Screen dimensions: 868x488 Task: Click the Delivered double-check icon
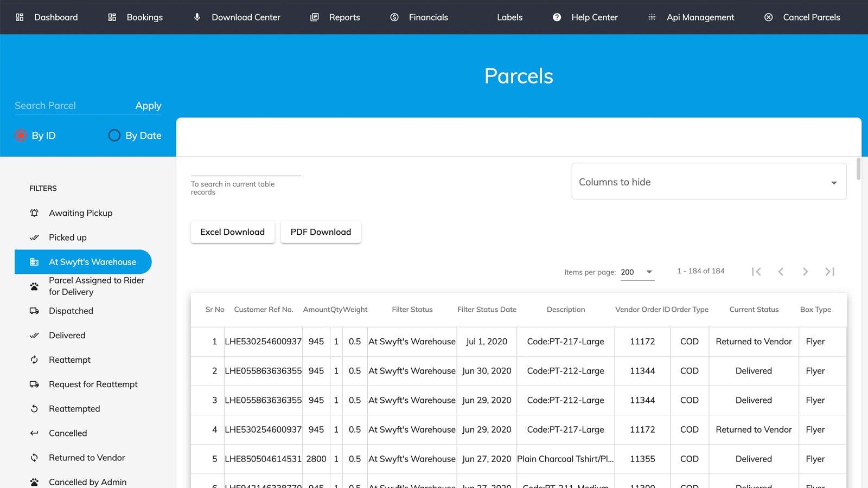coord(34,335)
